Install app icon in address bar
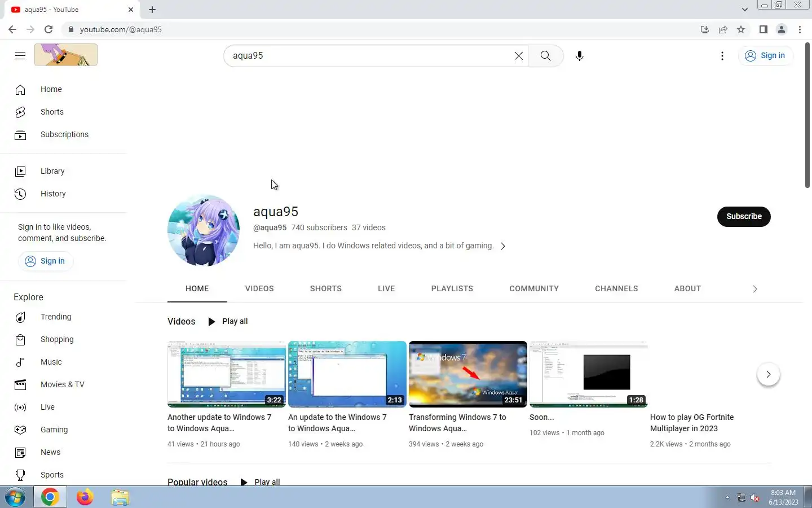 point(704,29)
